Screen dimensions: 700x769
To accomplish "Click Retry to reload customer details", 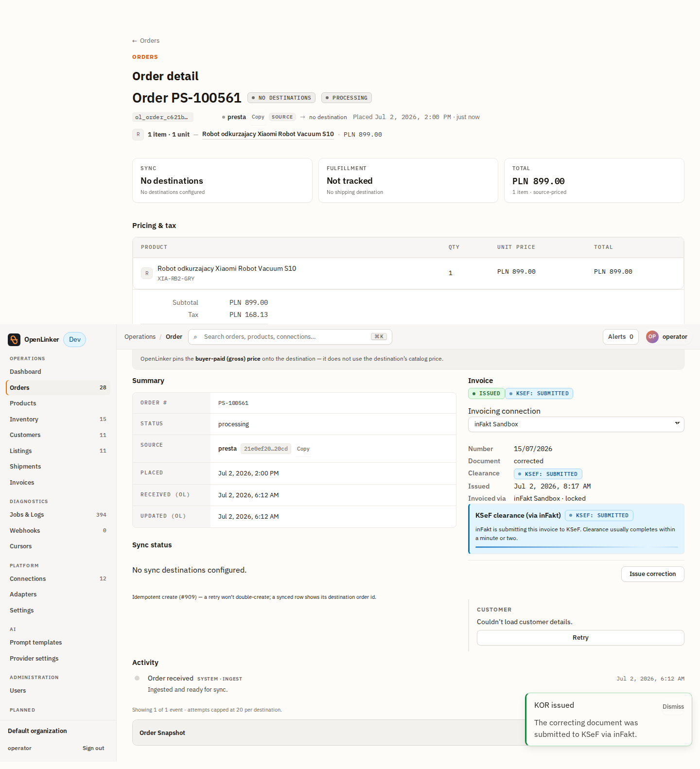I will click(x=580, y=638).
